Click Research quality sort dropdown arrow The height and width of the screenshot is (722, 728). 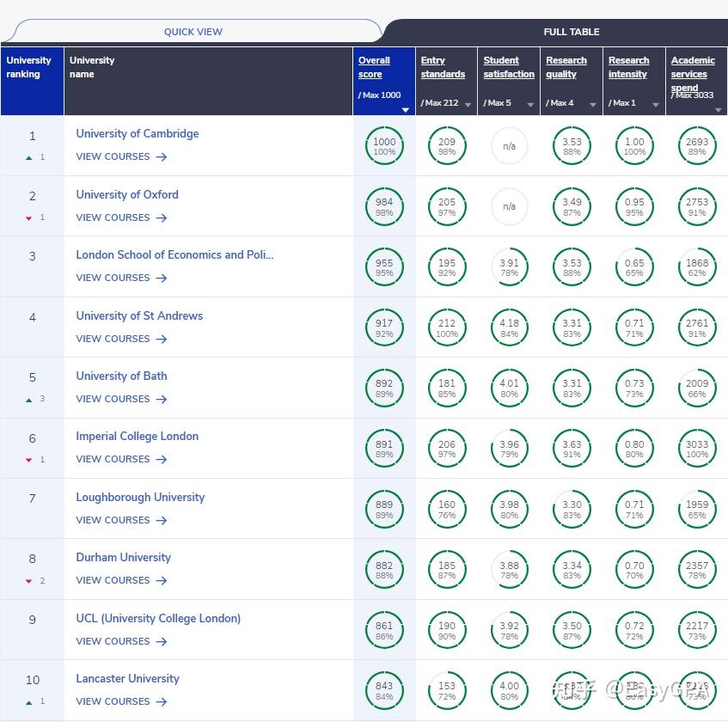(x=593, y=105)
